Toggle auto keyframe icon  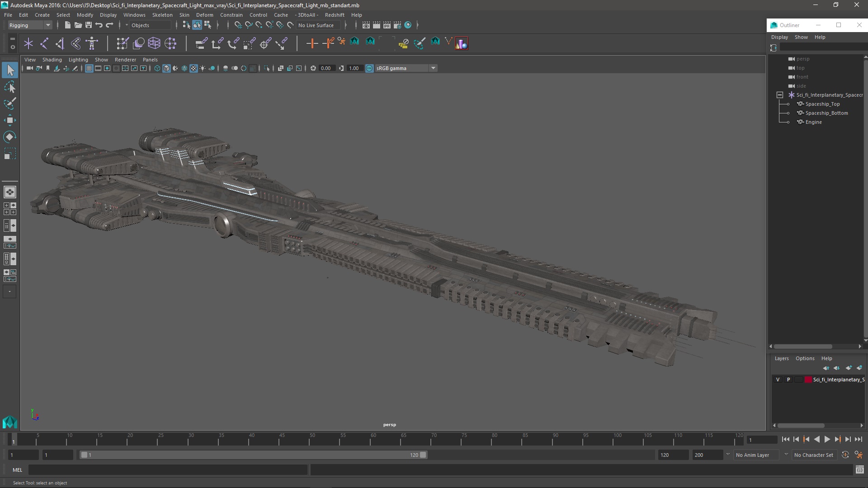845,455
